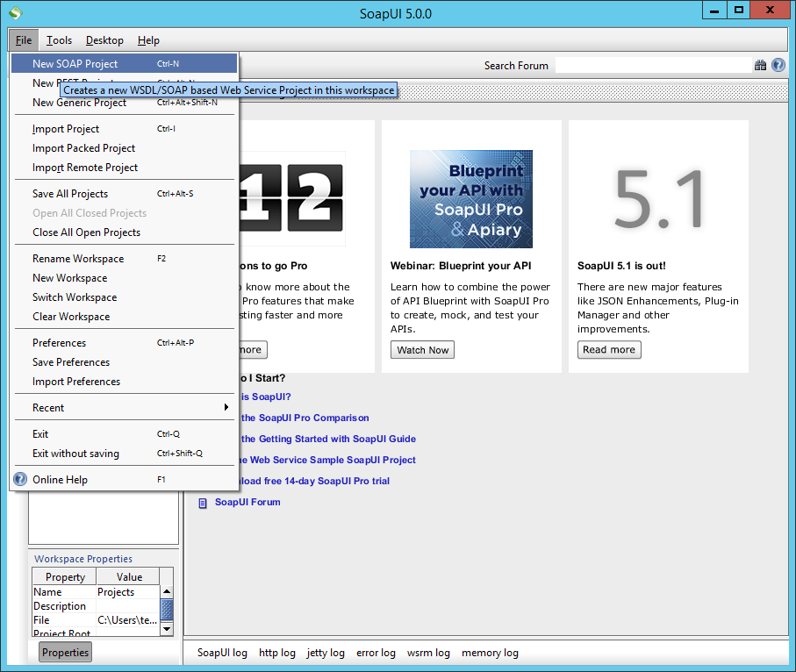This screenshot has width=796, height=672.
Task: Open the 14-day SoapUI Pro trial link
Action: 314,481
